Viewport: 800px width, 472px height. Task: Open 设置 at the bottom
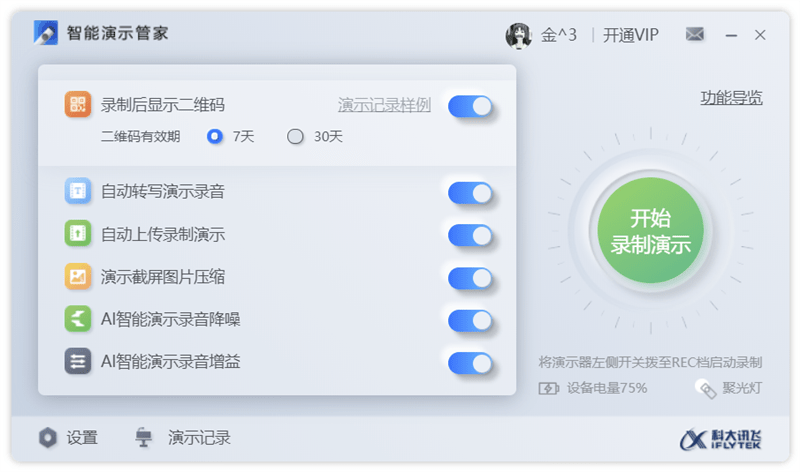coord(68,438)
